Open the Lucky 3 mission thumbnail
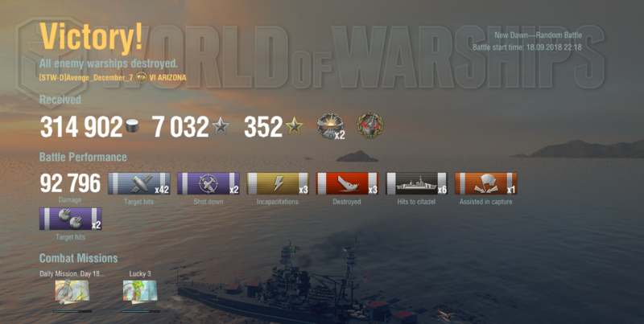Screen dimensions: 644x324 point(140,292)
